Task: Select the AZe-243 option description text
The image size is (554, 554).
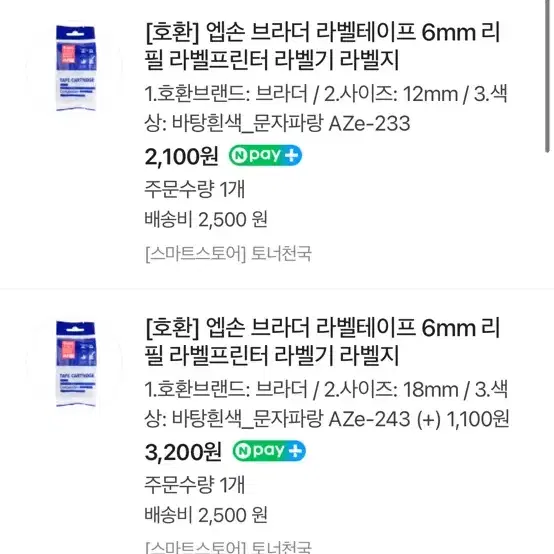Action: pyautogui.click(x=326, y=404)
